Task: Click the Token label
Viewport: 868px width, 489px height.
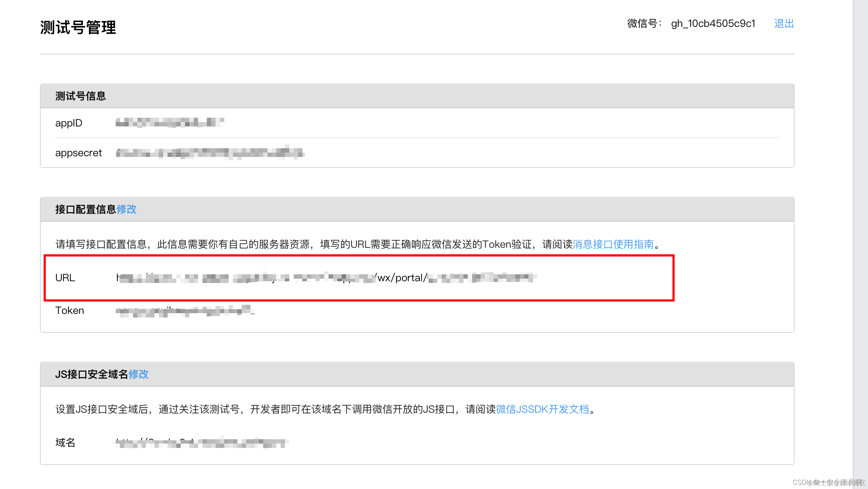Action: click(x=69, y=311)
